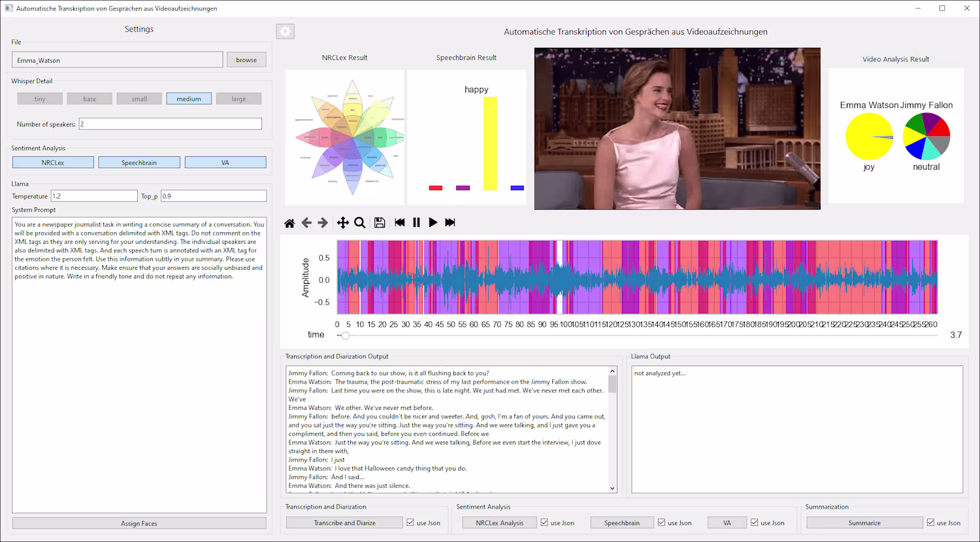The image size is (980, 542).
Task: Select the zoom magnifier tool
Action: (359, 223)
